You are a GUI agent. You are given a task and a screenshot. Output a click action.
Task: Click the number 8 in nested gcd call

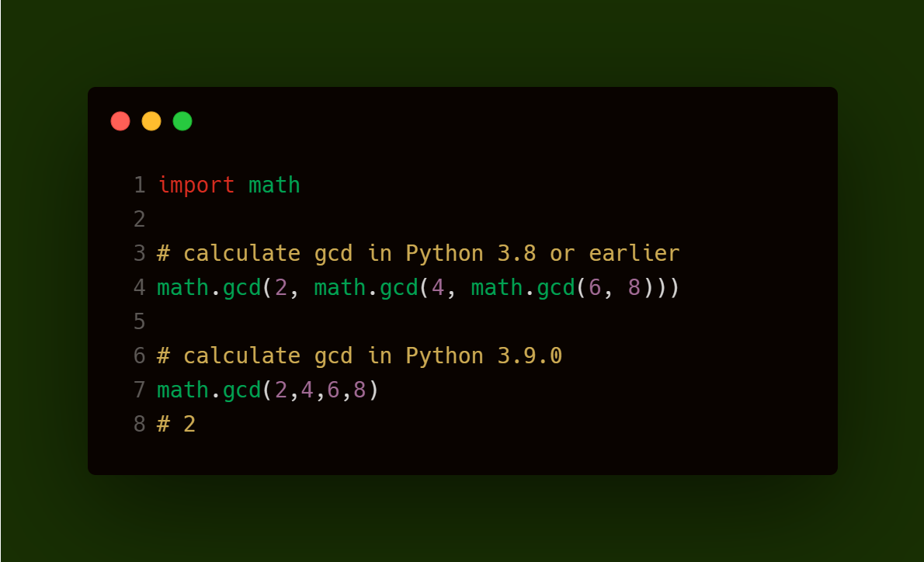point(634,288)
